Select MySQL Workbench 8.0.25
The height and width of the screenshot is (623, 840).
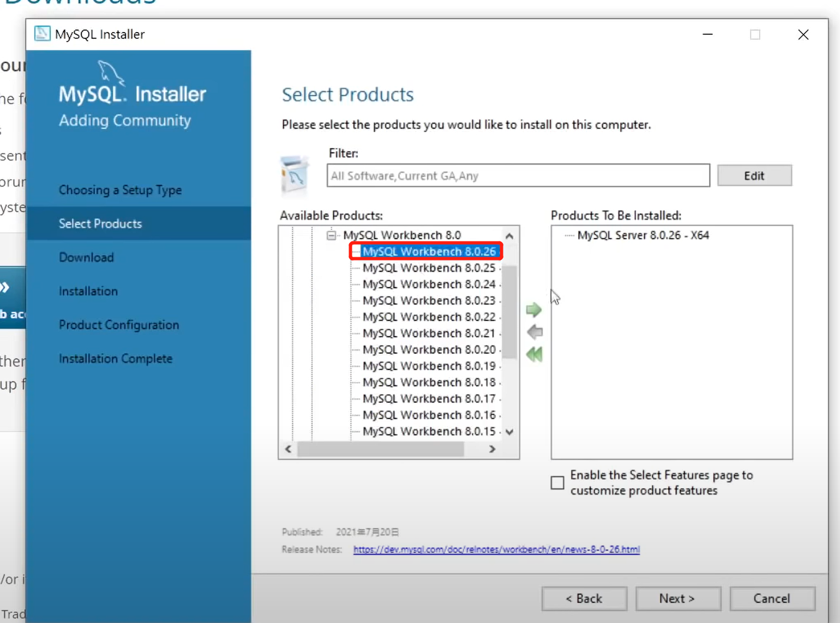pos(429,268)
